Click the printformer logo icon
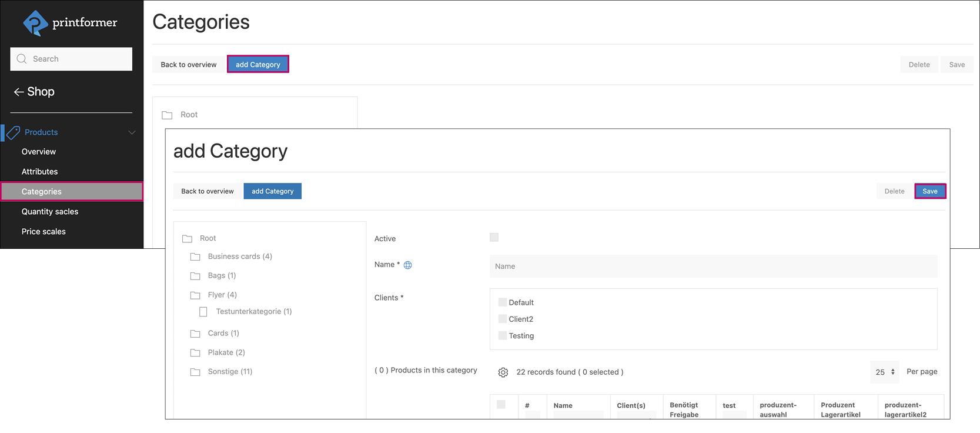Image resolution: width=980 pixels, height=433 pixels. coord(35,23)
